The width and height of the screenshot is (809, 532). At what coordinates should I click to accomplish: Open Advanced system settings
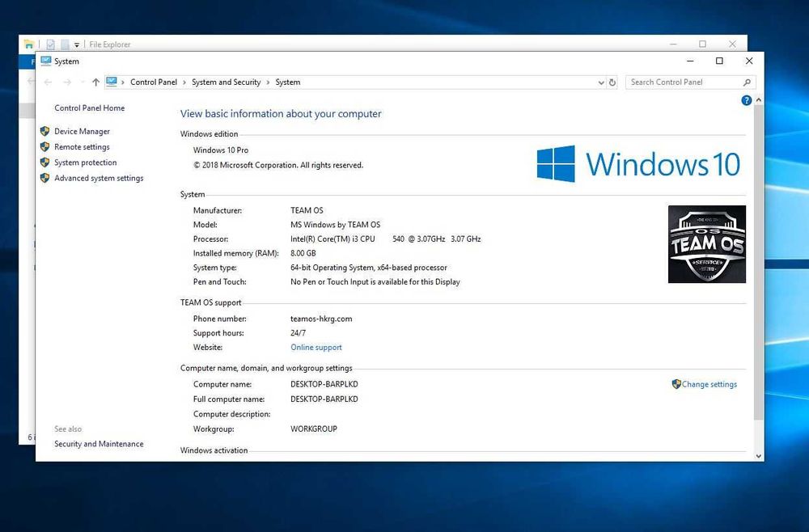point(99,178)
